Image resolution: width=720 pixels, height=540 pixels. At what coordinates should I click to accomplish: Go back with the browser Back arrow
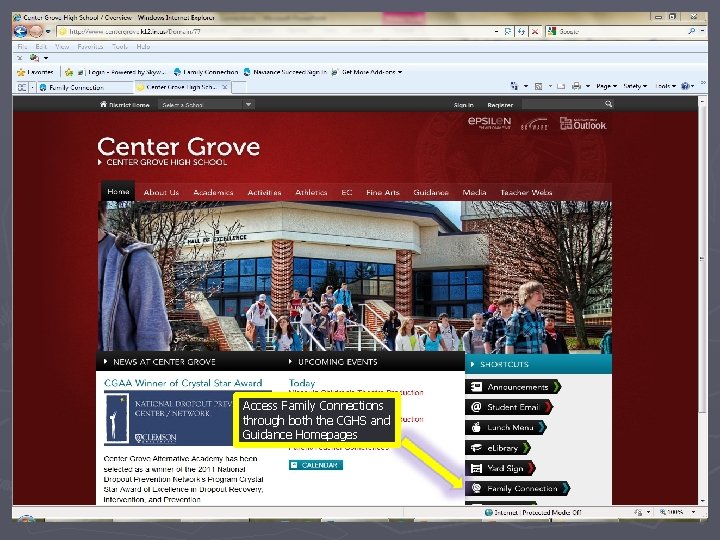tap(21, 31)
